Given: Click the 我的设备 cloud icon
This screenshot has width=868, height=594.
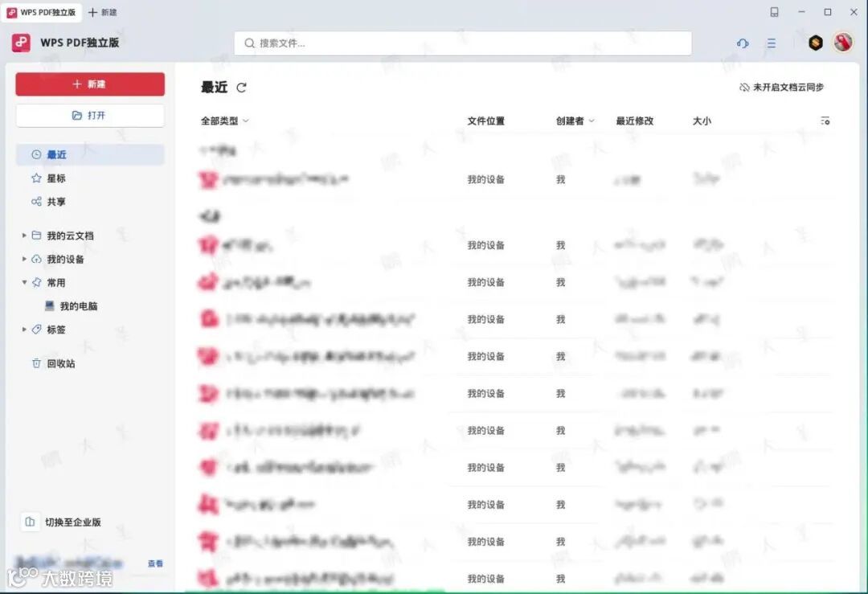Looking at the screenshot, I should point(36,259).
